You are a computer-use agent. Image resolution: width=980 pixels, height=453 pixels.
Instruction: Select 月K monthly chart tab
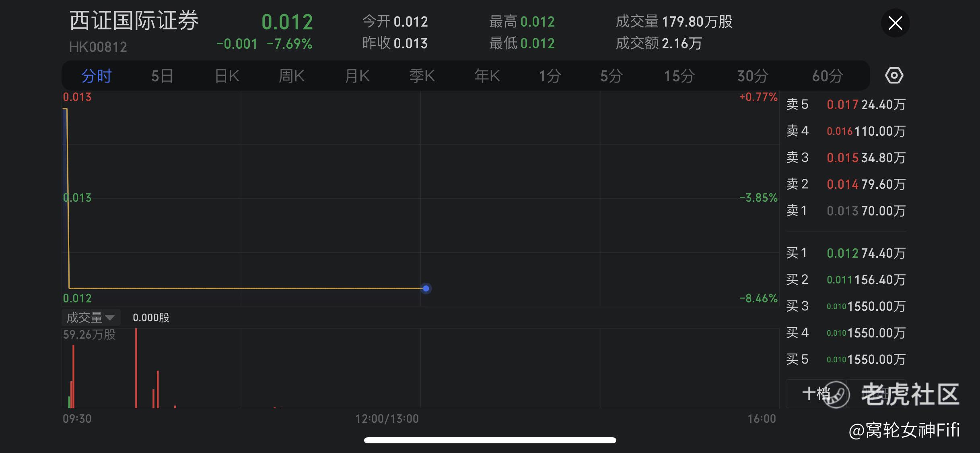click(357, 76)
